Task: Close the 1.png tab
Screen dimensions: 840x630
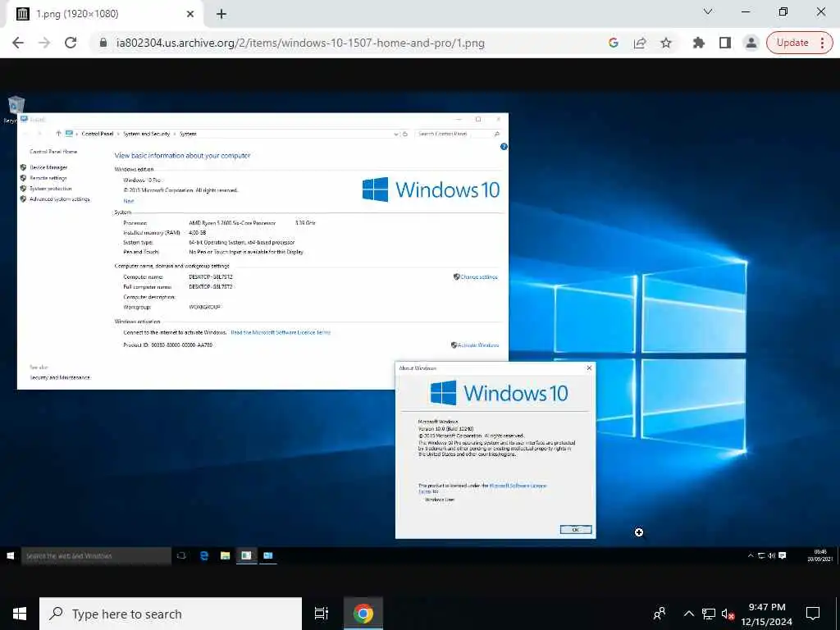Action: pyautogui.click(x=190, y=14)
